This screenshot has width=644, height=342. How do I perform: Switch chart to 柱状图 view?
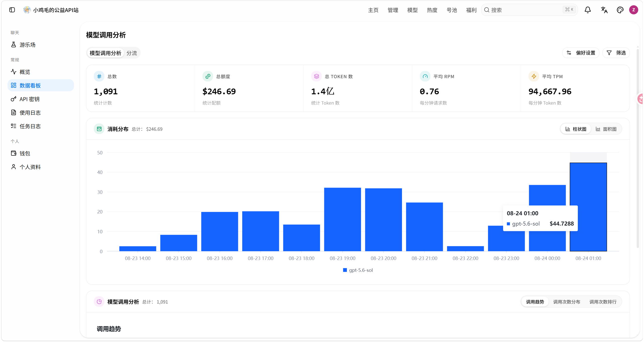(x=576, y=129)
